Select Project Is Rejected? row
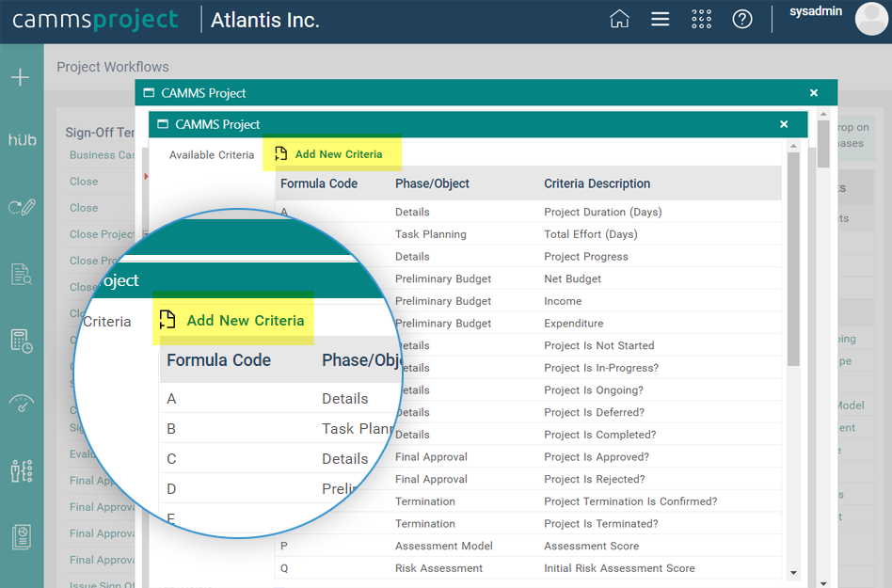Image resolution: width=892 pixels, height=588 pixels. coord(528,479)
